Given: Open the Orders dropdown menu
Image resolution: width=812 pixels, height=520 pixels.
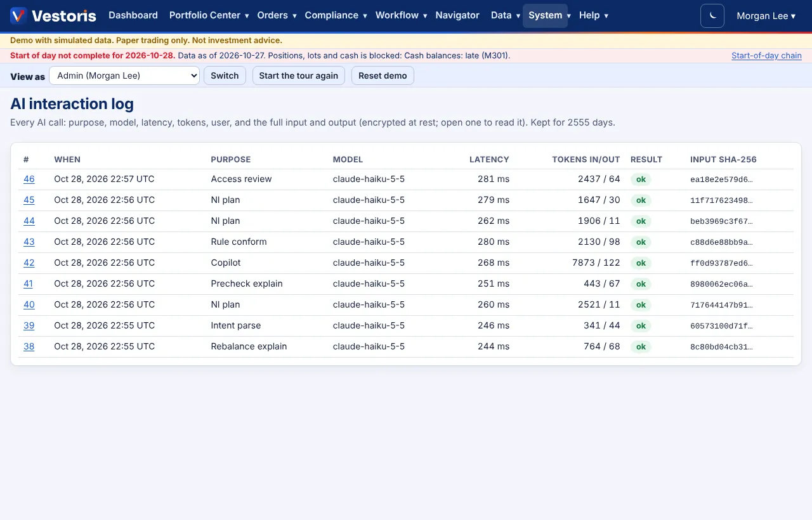Looking at the screenshot, I should point(277,15).
